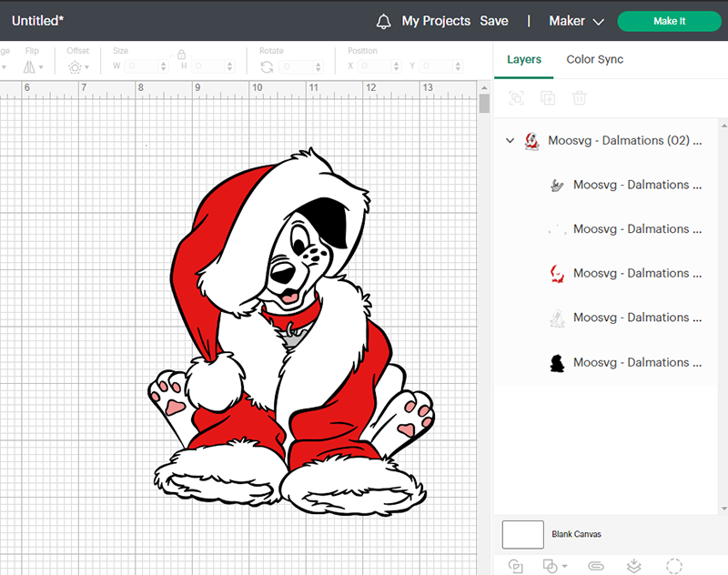This screenshot has height=575, width=728.
Task: Click the Untitled project title
Action: [x=37, y=21]
